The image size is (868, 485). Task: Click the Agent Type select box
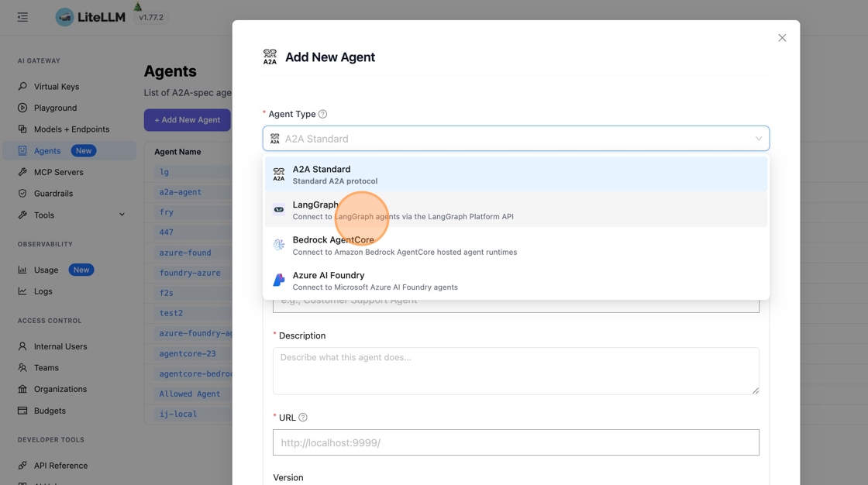[516, 139]
